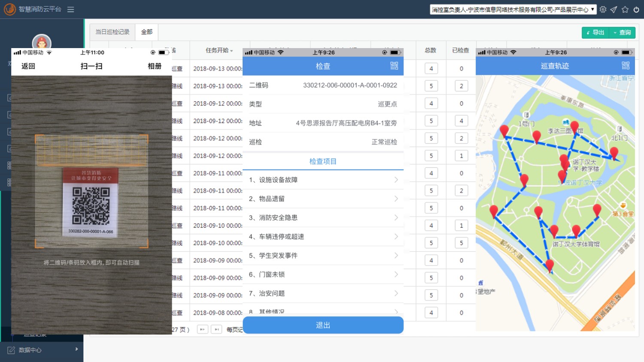Click the 数据中心 edit icon in sidebar
Viewport: 644px width, 362px height.
click(x=11, y=350)
